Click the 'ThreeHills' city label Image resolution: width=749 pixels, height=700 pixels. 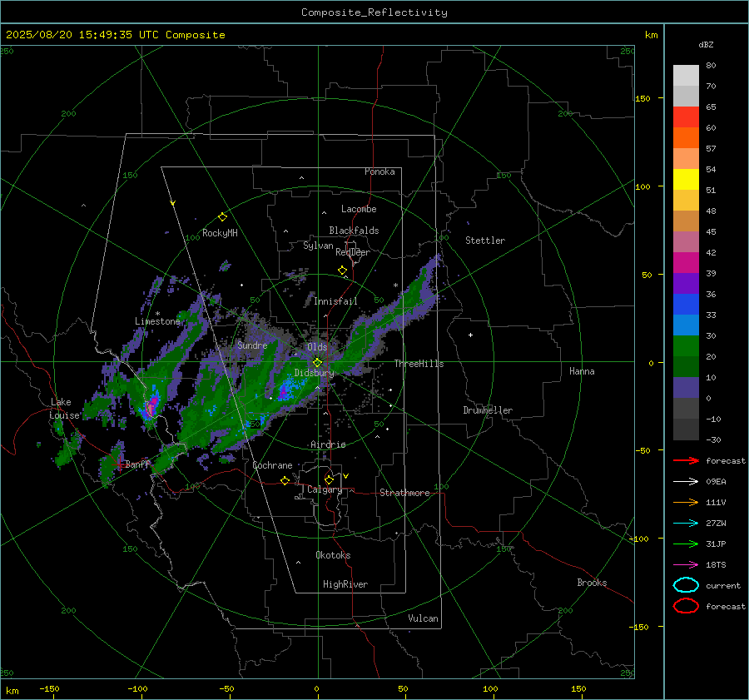point(419,364)
